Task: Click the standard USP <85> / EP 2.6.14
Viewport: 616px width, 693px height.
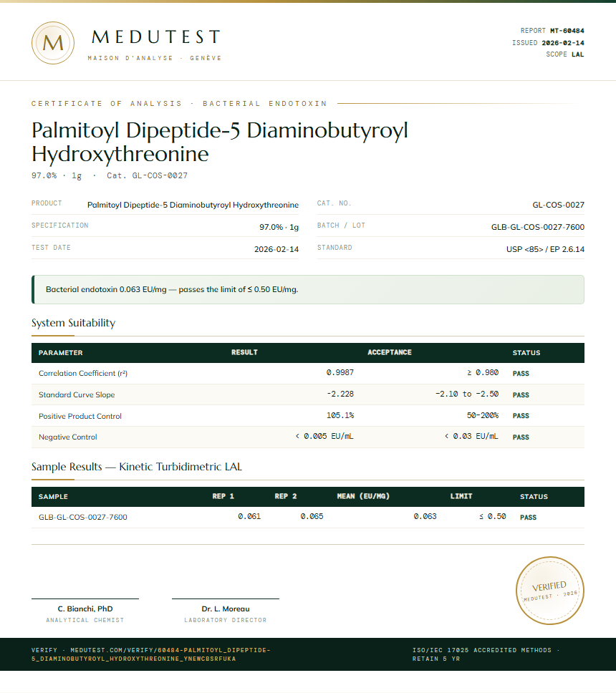Action: tap(545, 249)
